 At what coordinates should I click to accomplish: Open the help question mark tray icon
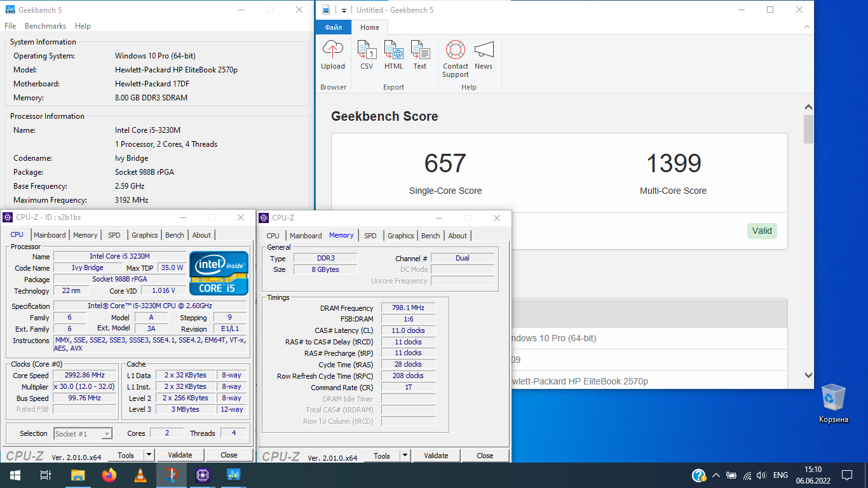pyautogui.click(x=698, y=475)
